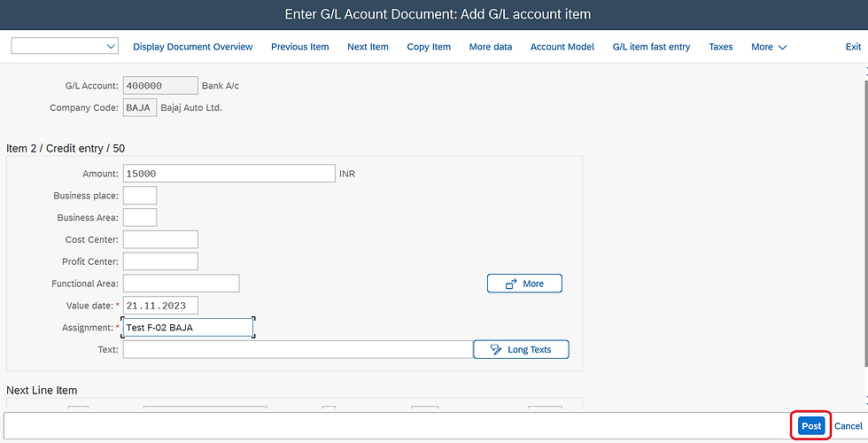Screen dimensions: 868x443
Task: Select Copy Item in toolbar
Action: coord(429,47)
